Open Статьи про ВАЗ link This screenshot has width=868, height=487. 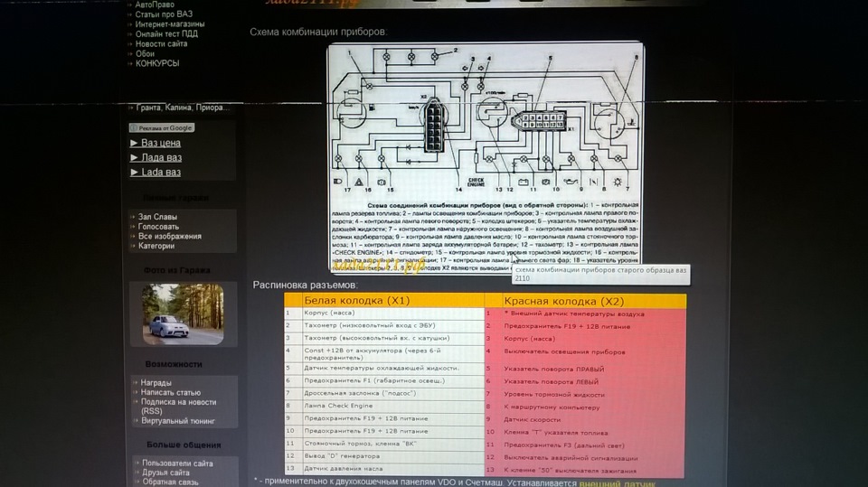coord(164,14)
